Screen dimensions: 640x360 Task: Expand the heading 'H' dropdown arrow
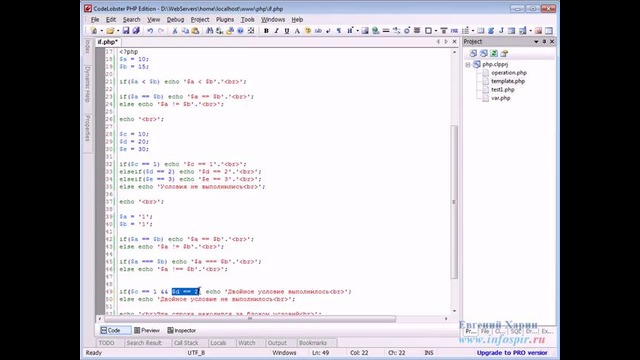pos(358,31)
